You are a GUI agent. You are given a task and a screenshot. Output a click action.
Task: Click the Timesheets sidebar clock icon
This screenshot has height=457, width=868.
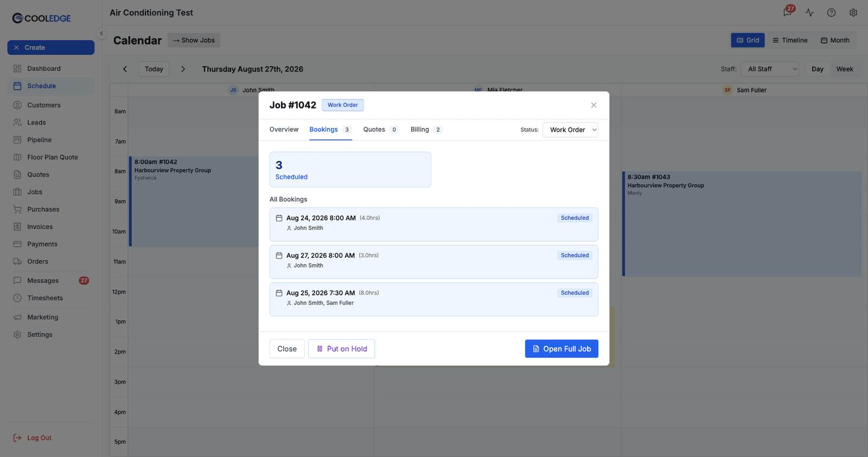tap(17, 298)
